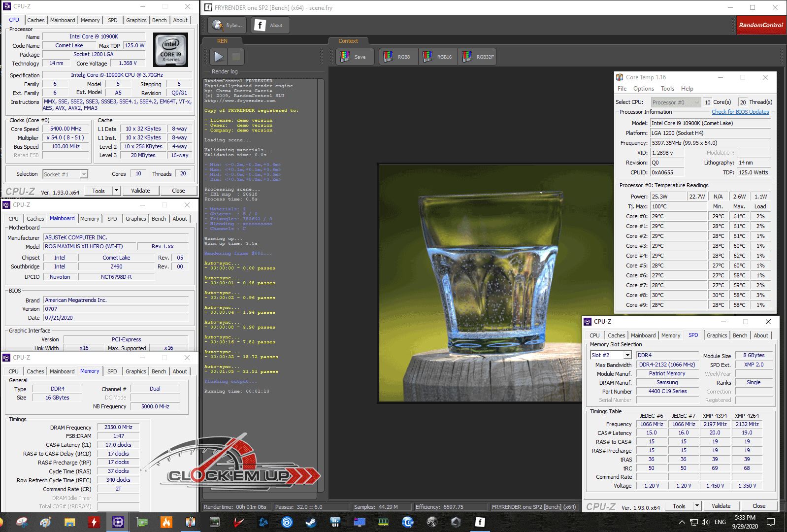Select the RGB32F output format icon
787x532 pixels.
coord(477,57)
